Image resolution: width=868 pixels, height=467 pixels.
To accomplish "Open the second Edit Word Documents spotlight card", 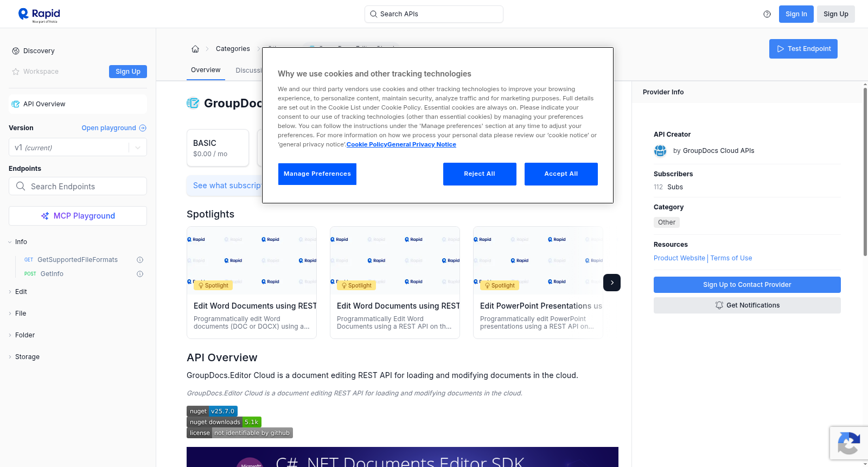I will coord(395,283).
